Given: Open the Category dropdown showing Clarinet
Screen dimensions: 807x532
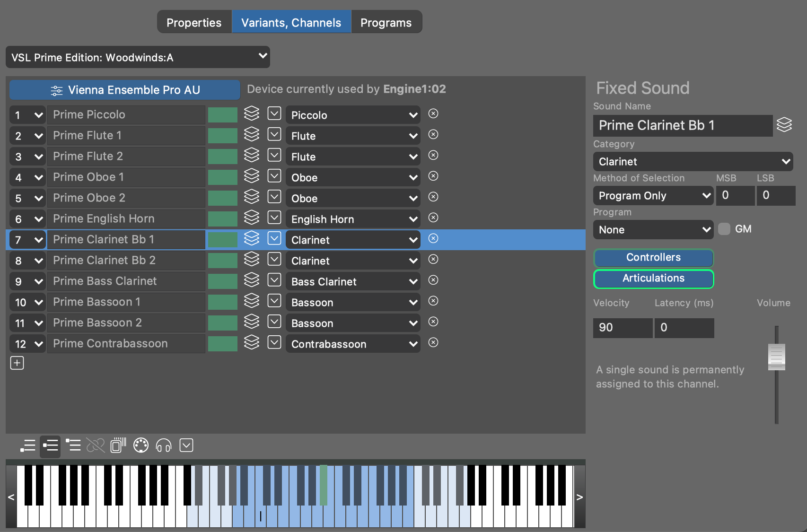Looking at the screenshot, I should coord(693,162).
